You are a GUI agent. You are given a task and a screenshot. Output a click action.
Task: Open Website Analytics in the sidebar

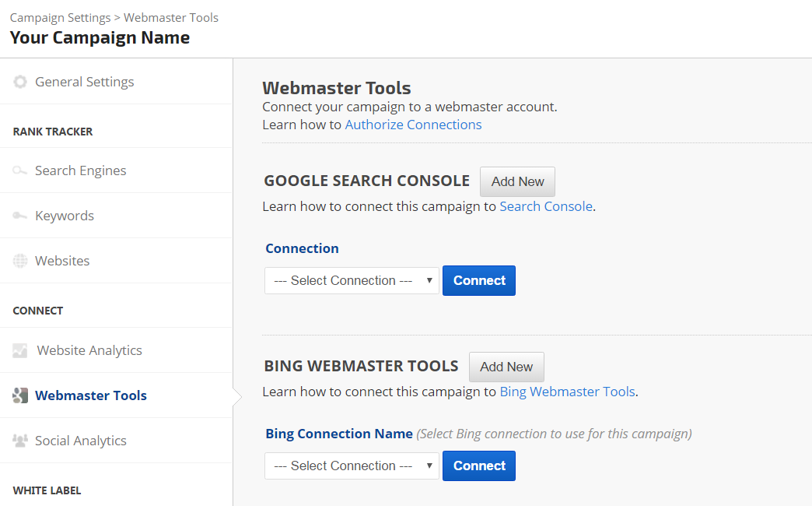[89, 350]
